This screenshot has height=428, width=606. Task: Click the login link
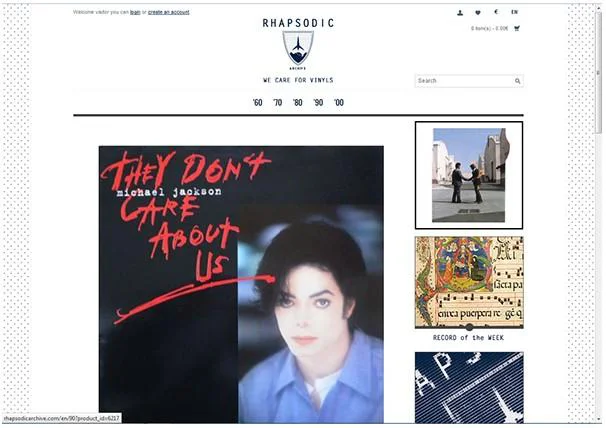[135, 12]
